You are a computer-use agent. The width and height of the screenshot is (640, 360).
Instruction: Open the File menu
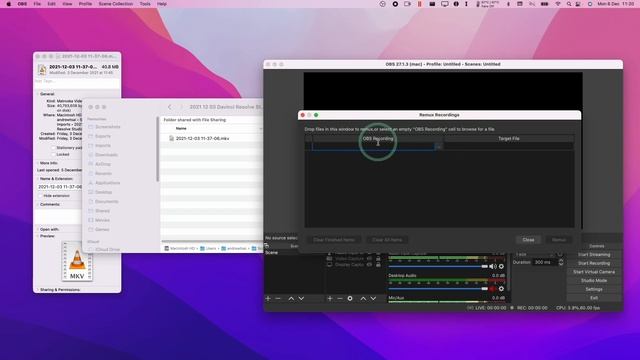tap(37, 4)
